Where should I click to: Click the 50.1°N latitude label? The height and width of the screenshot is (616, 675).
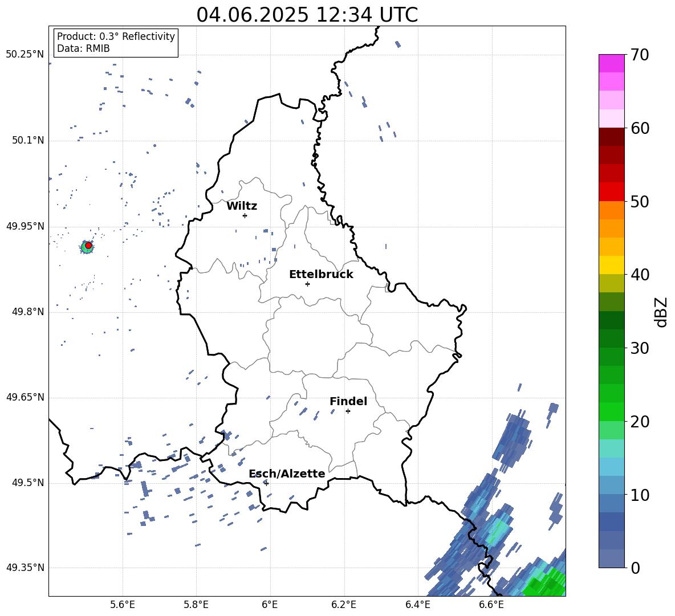click(28, 140)
